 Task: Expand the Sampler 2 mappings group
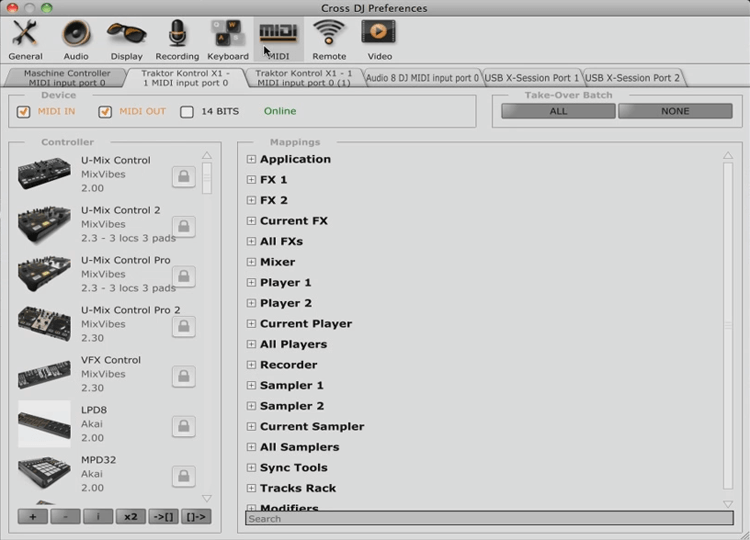click(251, 406)
